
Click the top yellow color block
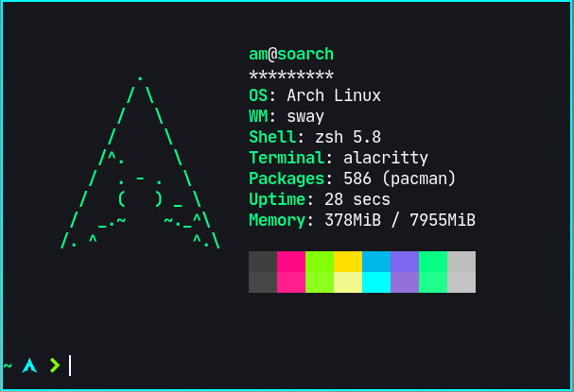(x=348, y=262)
